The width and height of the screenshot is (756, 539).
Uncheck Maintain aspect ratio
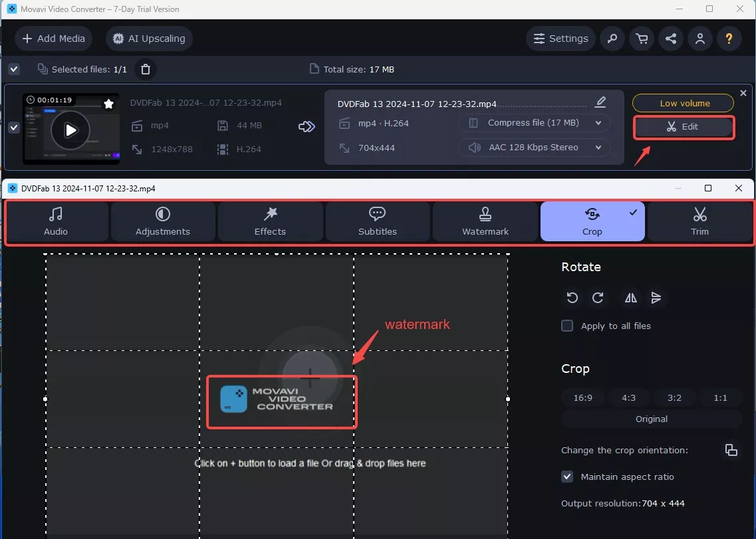tap(567, 477)
